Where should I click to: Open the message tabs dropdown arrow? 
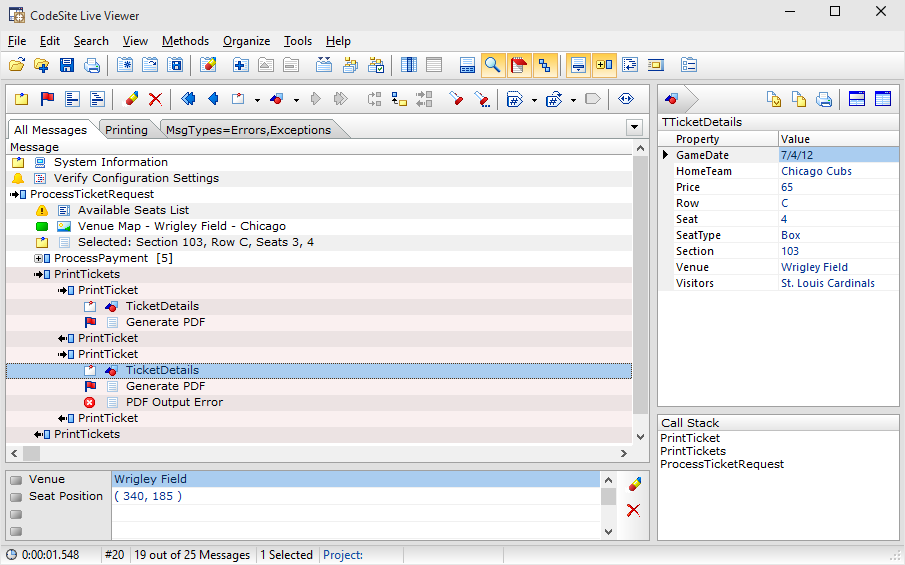(634, 128)
